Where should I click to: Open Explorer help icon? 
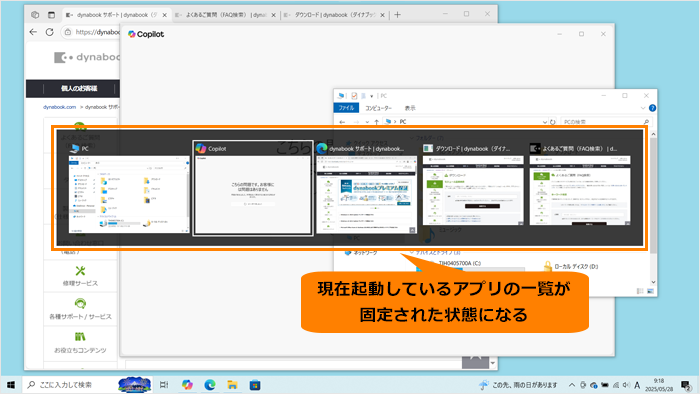[652, 108]
